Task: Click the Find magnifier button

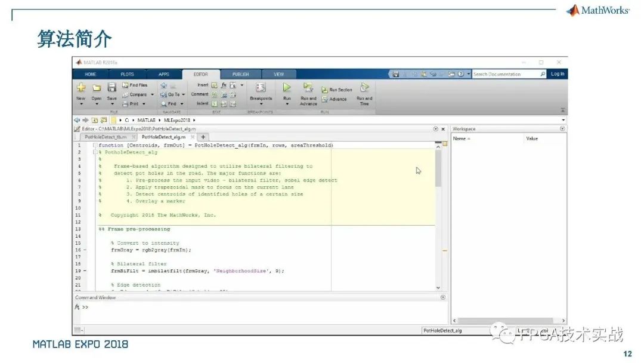Action: [169, 104]
